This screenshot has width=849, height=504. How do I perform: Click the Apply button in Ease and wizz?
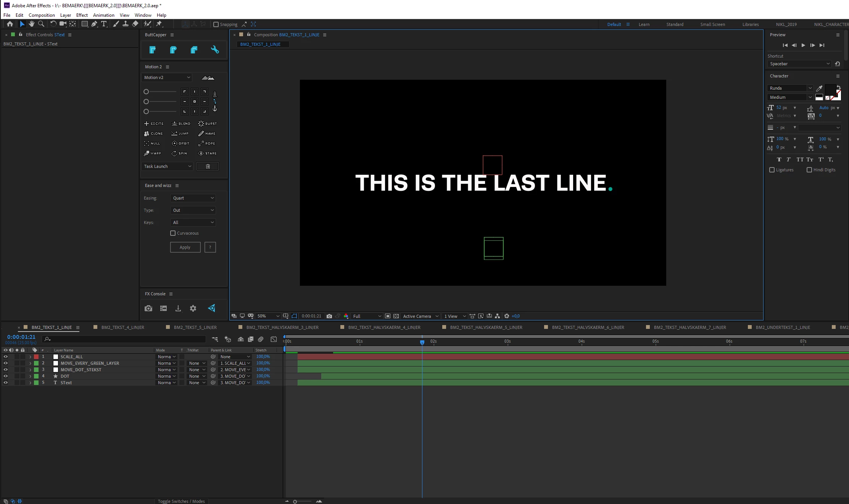pyautogui.click(x=185, y=247)
